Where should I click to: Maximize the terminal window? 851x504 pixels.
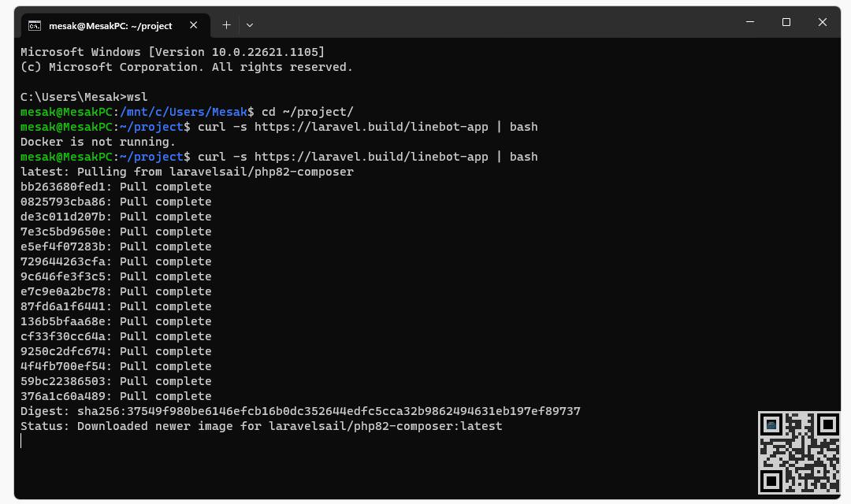786,22
